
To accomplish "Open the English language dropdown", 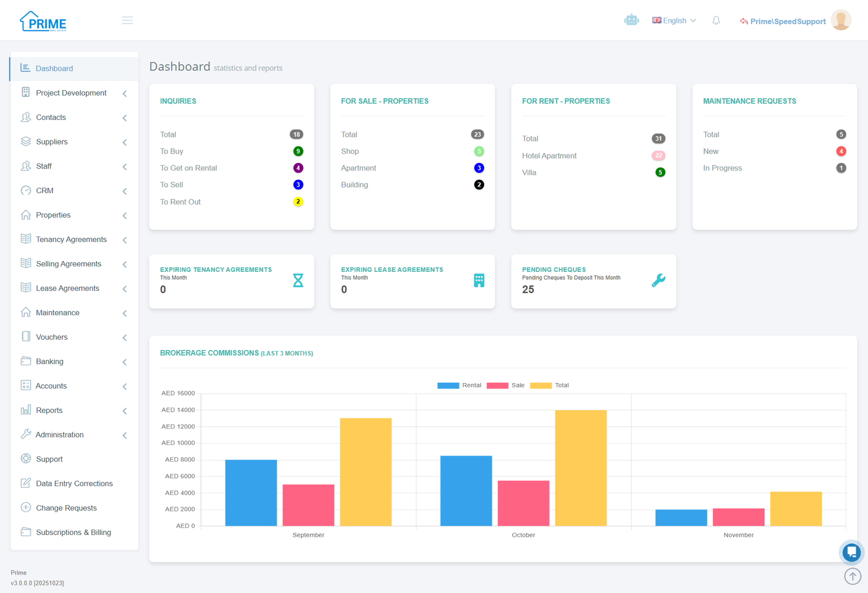I will 674,21.
